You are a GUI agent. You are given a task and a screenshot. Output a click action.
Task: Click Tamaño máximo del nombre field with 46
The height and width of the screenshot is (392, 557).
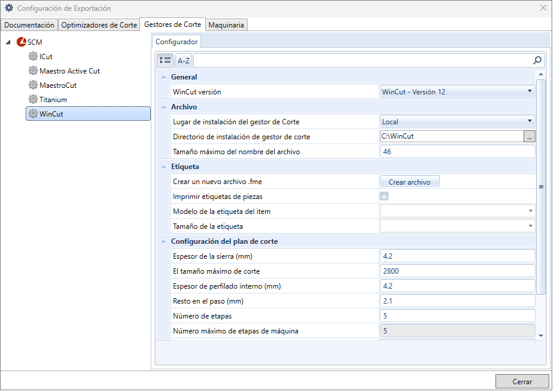pyautogui.click(x=458, y=151)
